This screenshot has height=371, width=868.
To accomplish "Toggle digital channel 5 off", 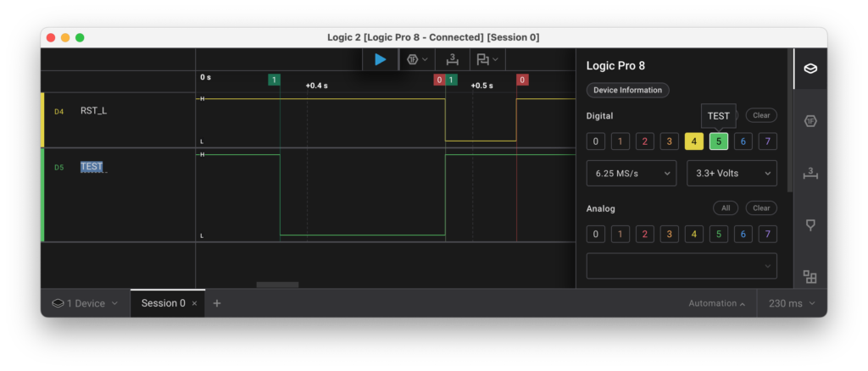I will [x=719, y=141].
